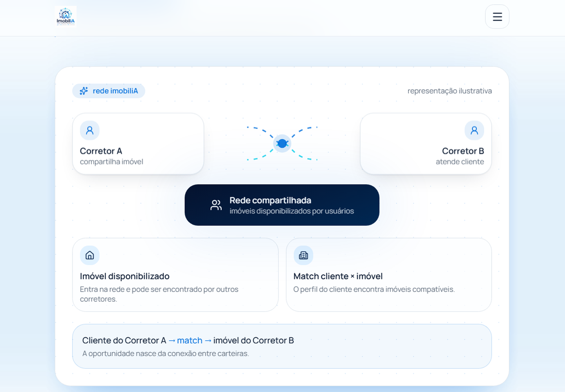The height and width of the screenshot is (392, 565).
Task: Click the house icon above Imóvel disponibilizado
Action: pyautogui.click(x=90, y=256)
